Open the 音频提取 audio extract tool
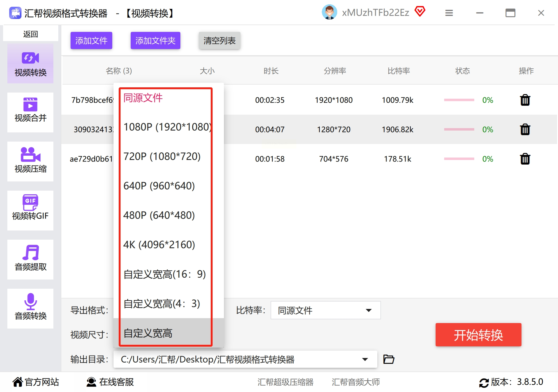 coord(30,259)
